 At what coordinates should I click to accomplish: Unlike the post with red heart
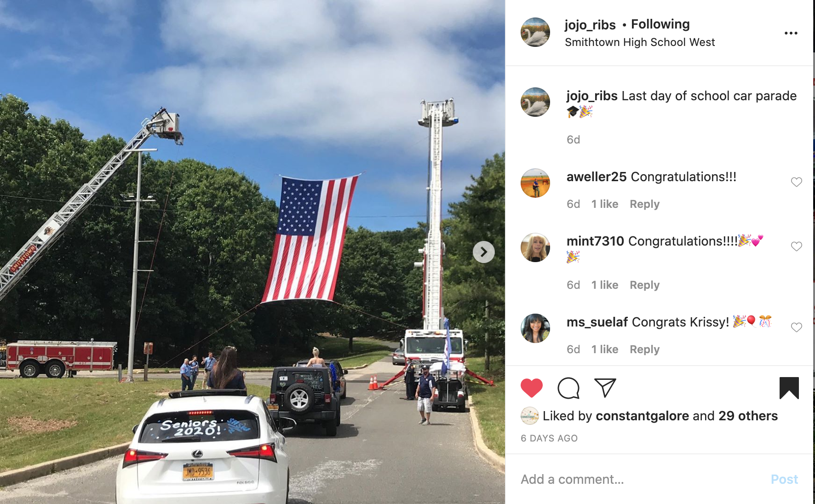click(x=532, y=388)
